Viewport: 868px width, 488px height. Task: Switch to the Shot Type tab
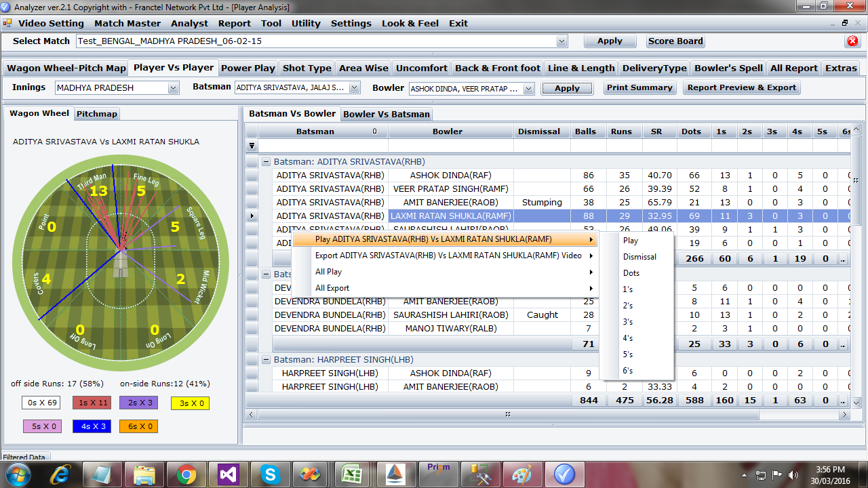(307, 68)
